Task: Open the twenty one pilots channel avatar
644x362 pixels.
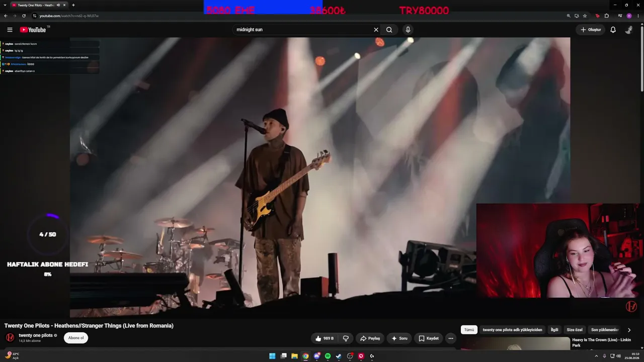Action: pos(10,337)
